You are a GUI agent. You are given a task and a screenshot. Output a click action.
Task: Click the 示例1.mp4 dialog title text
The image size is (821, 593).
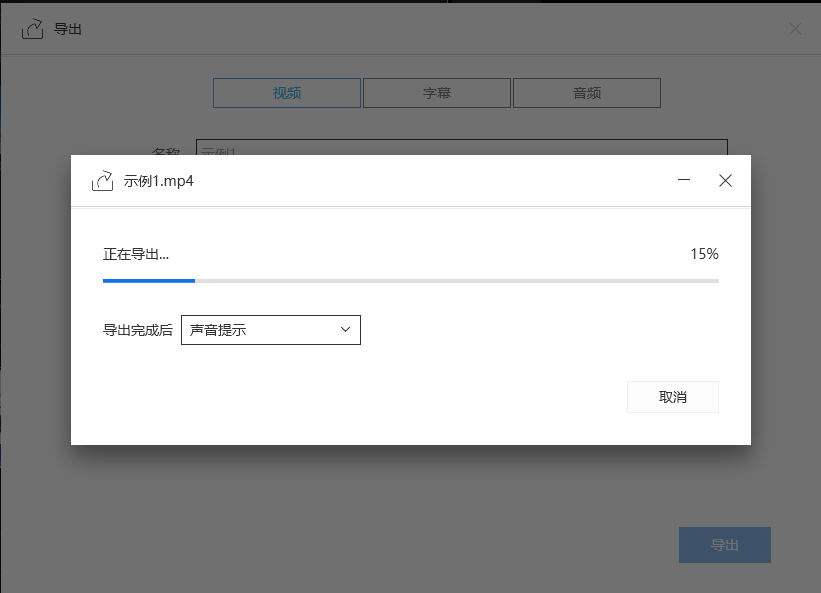coord(158,181)
